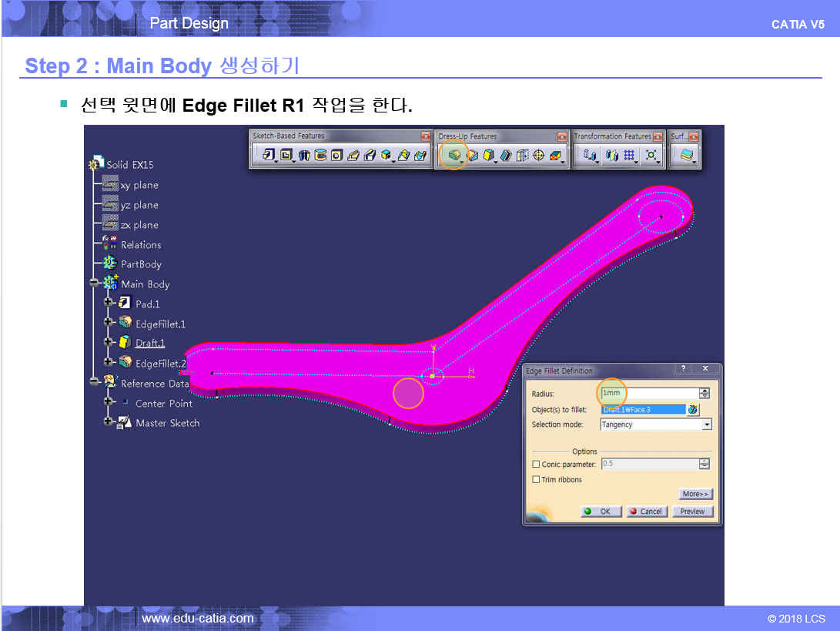This screenshot has height=631, width=840.
Task: Select the Chamfer tool icon
Action: point(473,156)
